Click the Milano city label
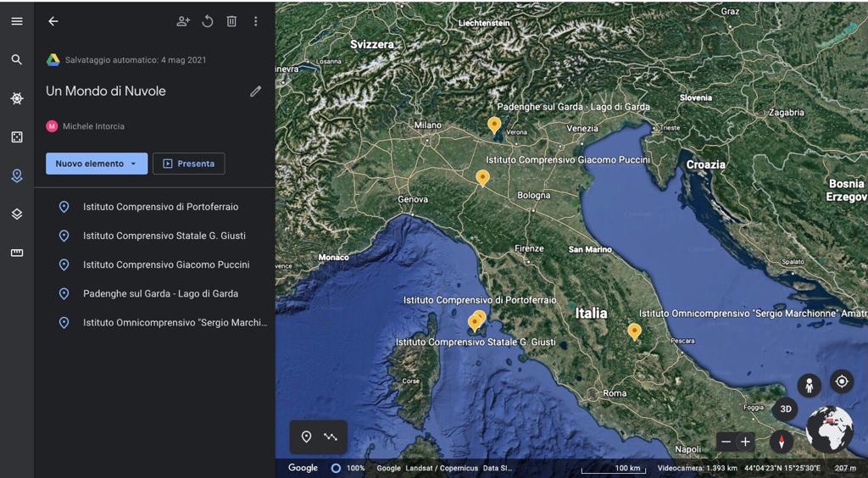Viewport: 868px width, 478px height. [428, 125]
